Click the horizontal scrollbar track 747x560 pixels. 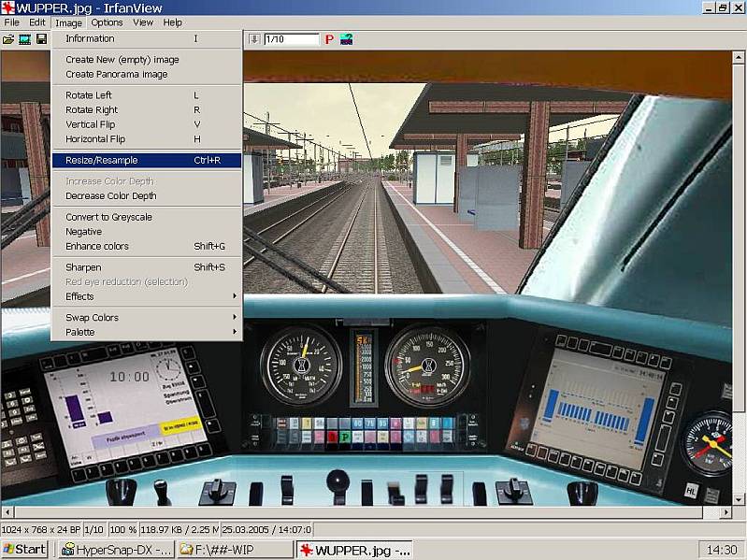click(x=711, y=512)
